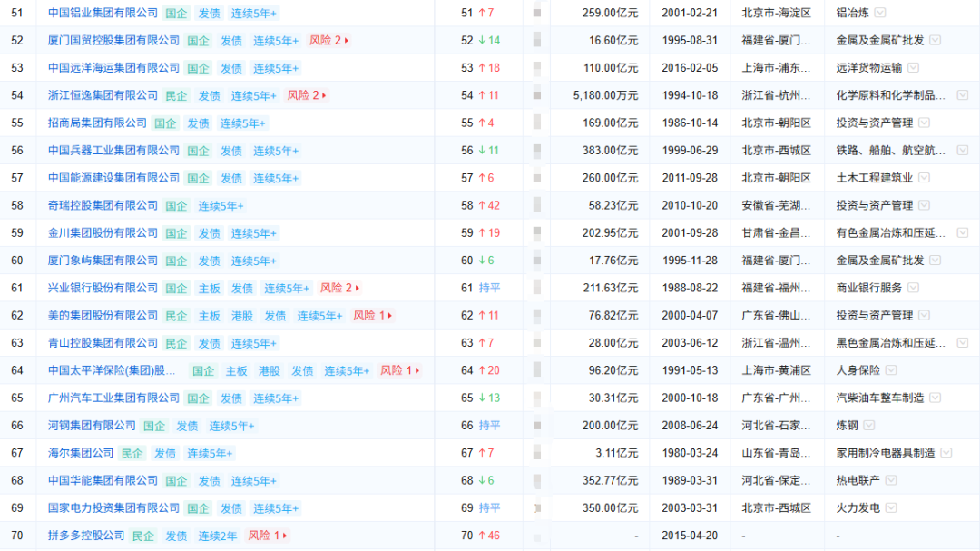
Task: Open the 热电联产 industry dropdown
Action: (x=891, y=480)
